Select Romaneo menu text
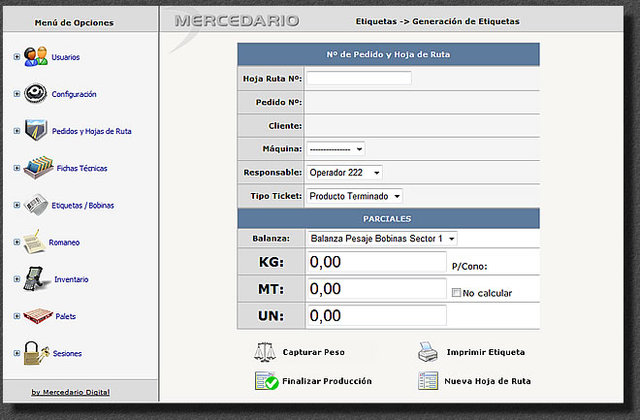 (64, 242)
